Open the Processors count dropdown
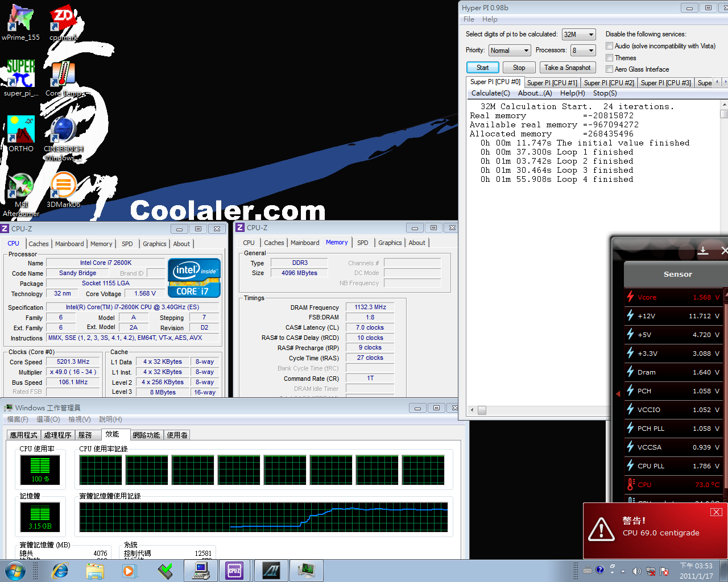 click(x=584, y=51)
